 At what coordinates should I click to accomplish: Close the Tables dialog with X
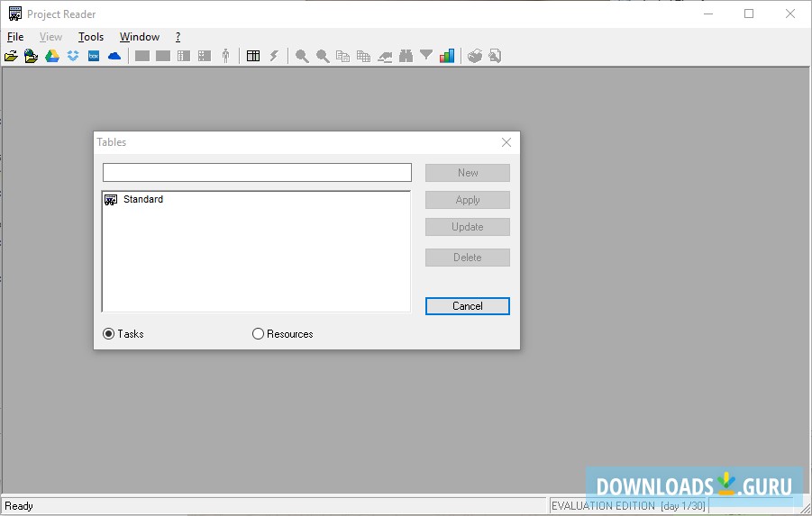point(506,142)
